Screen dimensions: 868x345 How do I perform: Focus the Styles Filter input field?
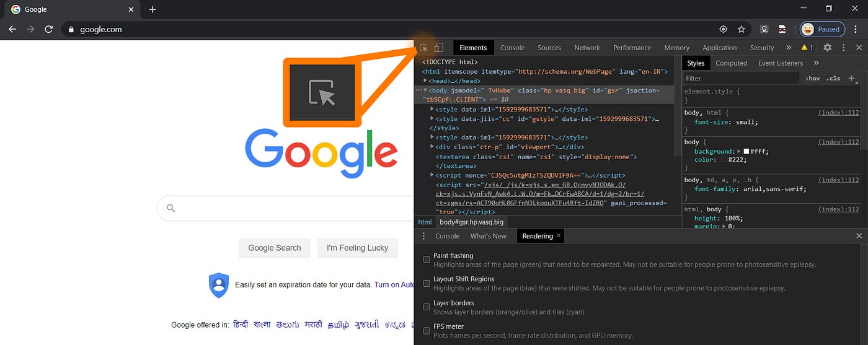point(741,78)
